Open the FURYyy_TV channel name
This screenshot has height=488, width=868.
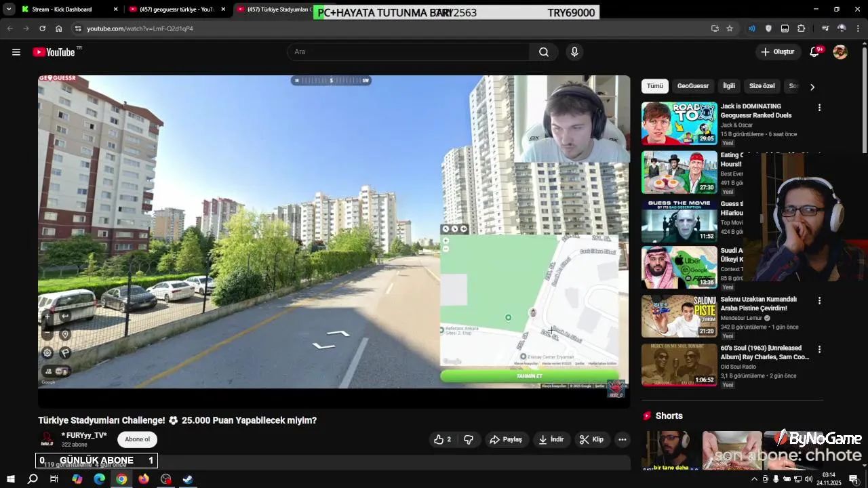(x=84, y=435)
